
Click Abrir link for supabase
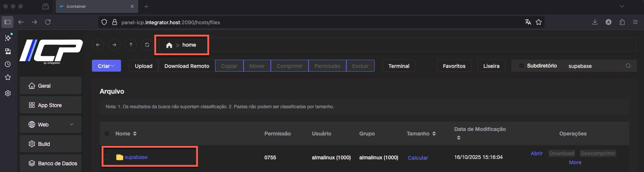click(537, 153)
